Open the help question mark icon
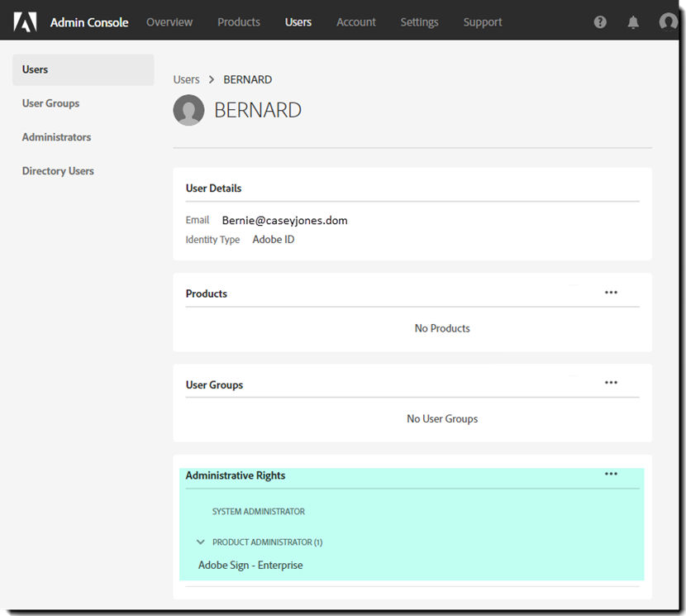 point(600,21)
